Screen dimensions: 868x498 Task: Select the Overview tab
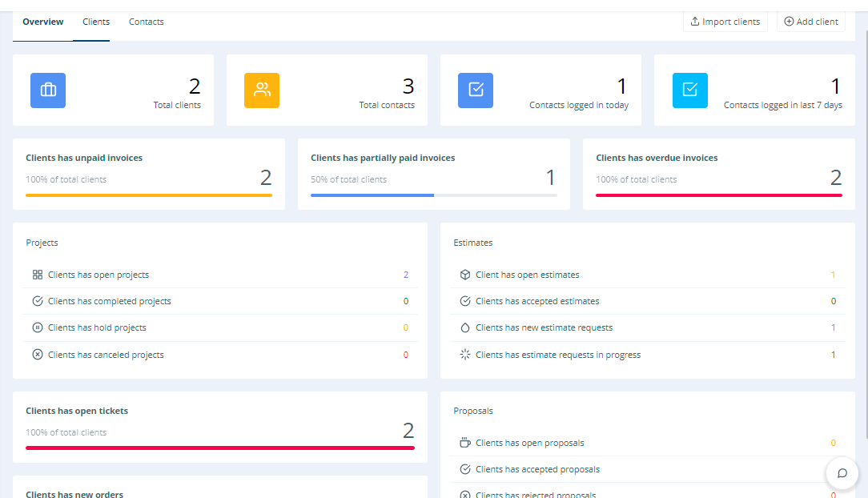43,22
